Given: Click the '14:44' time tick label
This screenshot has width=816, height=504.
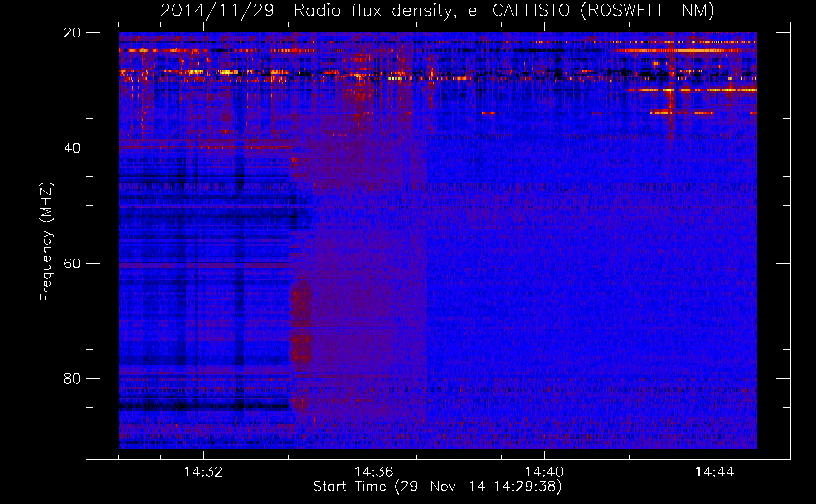Looking at the screenshot, I should click(715, 472).
